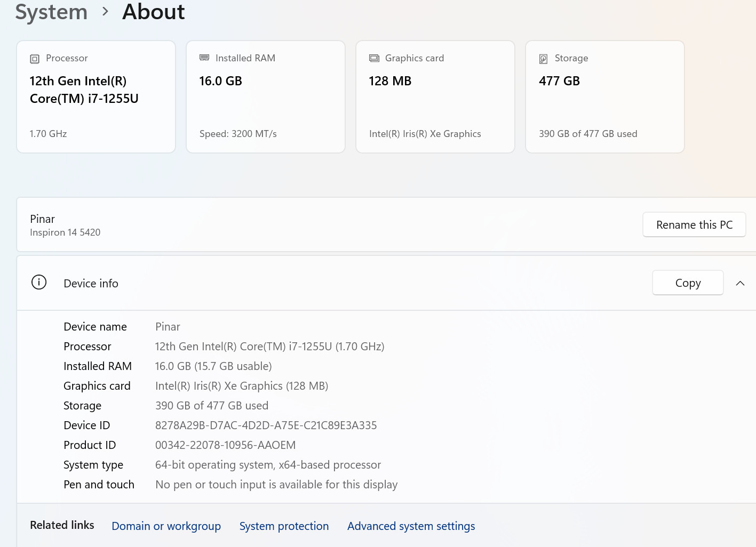
Task: Click the Related links label
Action: [x=62, y=525]
